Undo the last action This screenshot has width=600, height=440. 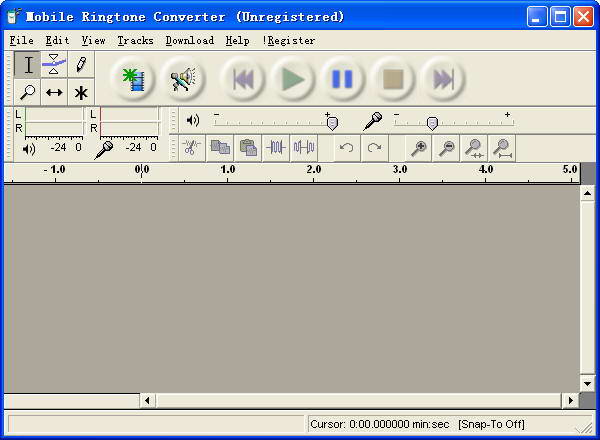[x=347, y=148]
